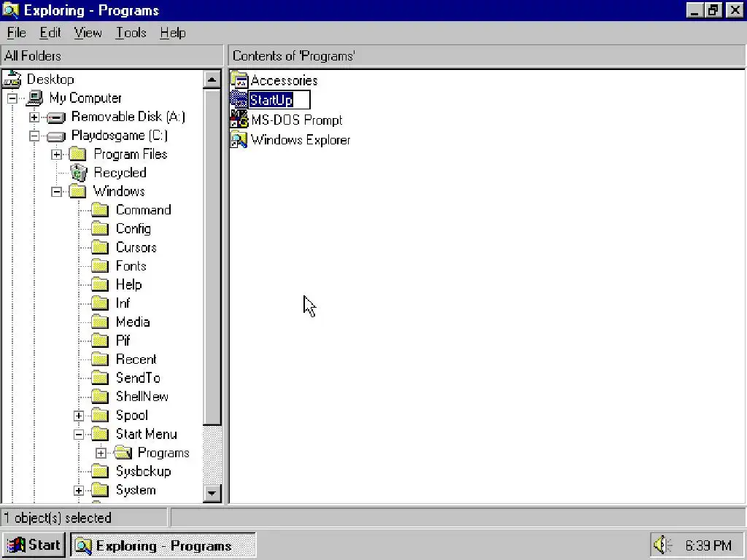
Task: Open the MS-DOS Prompt shortcut icon
Action: pyautogui.click(x=239, y=119)
